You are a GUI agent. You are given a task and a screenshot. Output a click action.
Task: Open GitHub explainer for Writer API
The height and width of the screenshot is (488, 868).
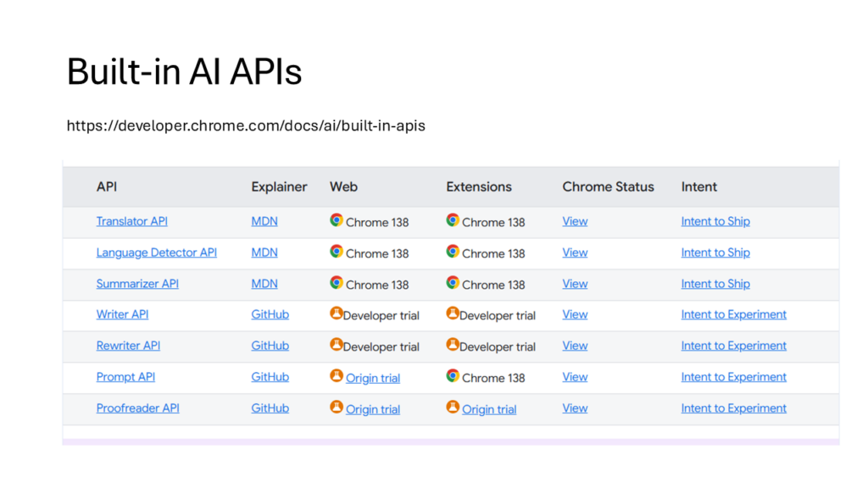pyautogui.click(x=270, y=314)
